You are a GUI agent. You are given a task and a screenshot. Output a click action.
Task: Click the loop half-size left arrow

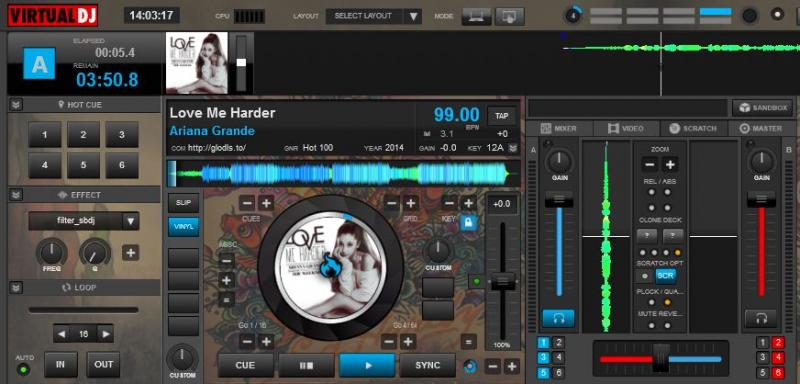pos(62,335)
